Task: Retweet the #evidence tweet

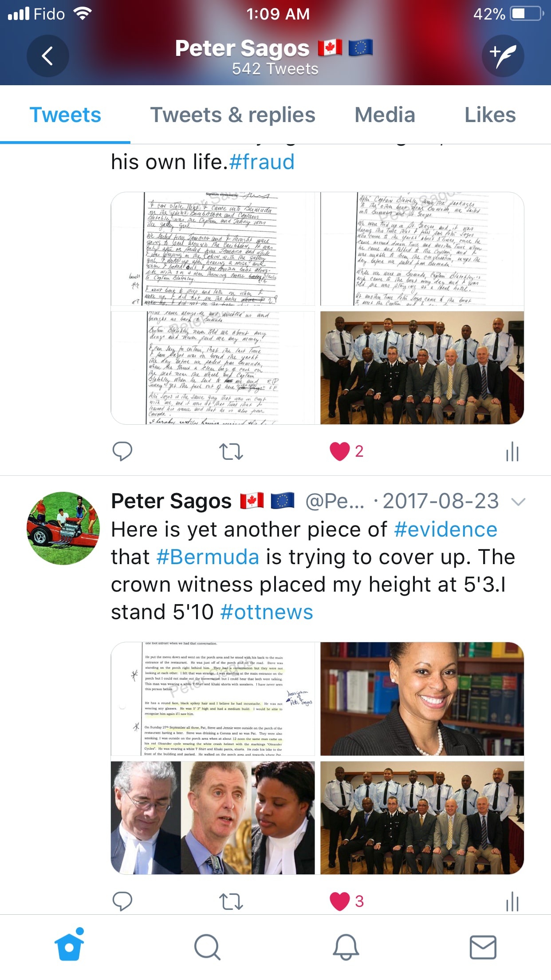Action: point(231,902)
